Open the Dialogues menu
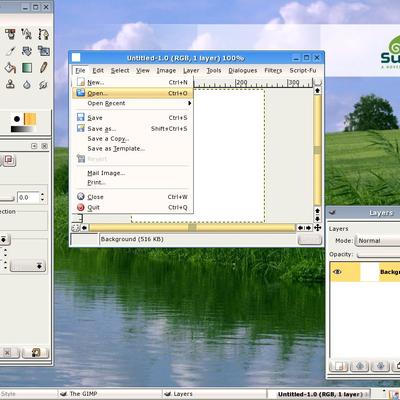The width and height of the screenshot is (400, 400). [x=243, y=70]
